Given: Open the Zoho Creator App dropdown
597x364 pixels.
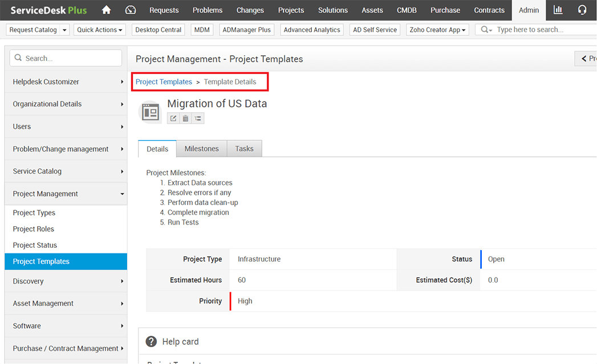Looking at the screenshot, I should 437,29.
